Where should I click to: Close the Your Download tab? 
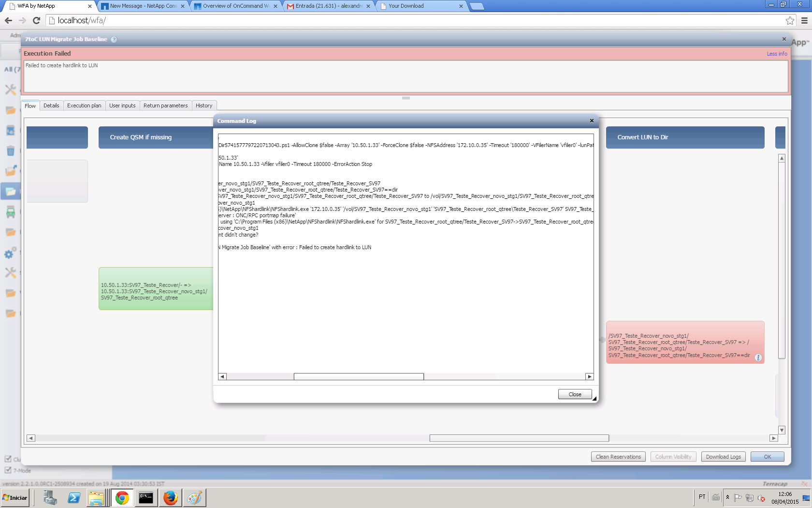click(461, 6)
